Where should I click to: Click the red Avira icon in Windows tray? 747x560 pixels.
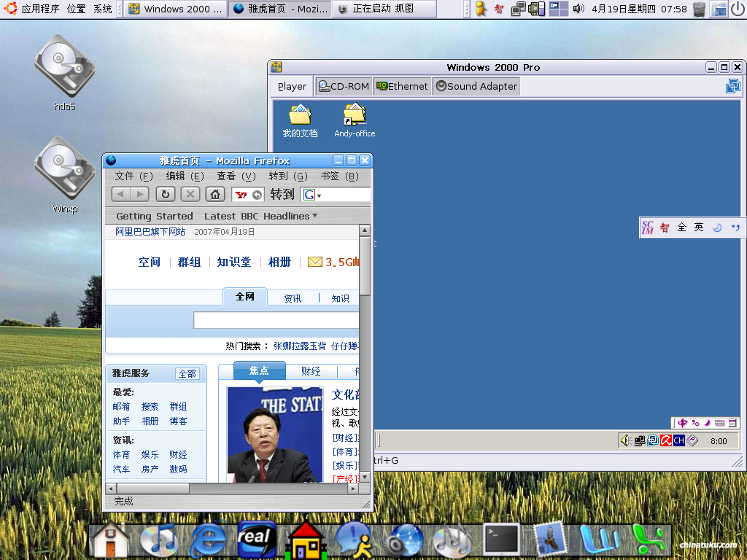click(x=665, y=440)
